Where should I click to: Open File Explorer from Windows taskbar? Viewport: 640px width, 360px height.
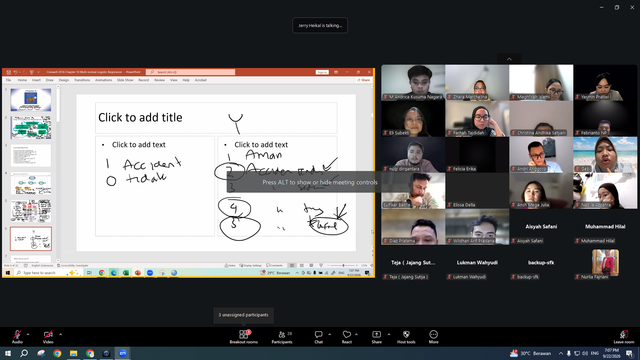(73, 353)
